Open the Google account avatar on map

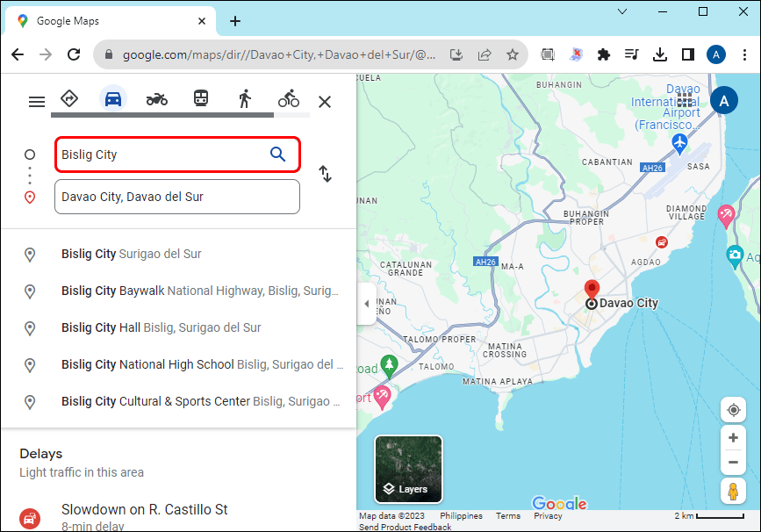[x=723, y=100]
